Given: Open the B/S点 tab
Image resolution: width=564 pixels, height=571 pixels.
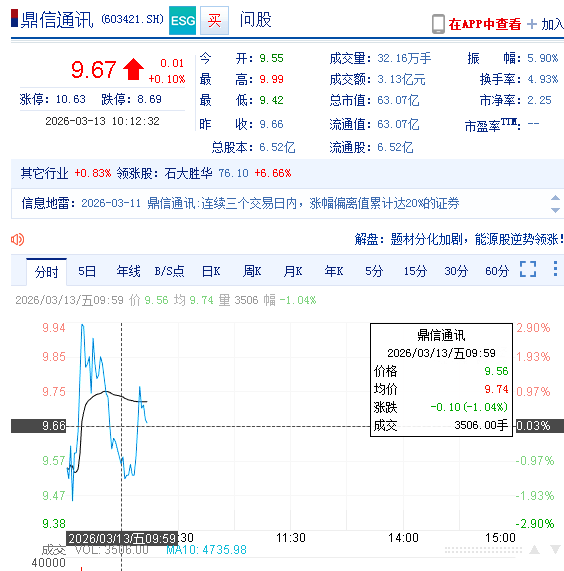Looking at the screenshot, I should tap(169, 271).
